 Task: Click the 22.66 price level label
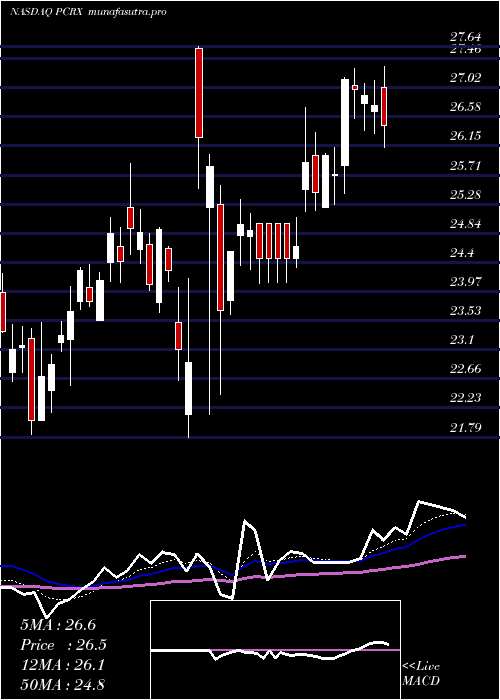(x=466, y=369)
